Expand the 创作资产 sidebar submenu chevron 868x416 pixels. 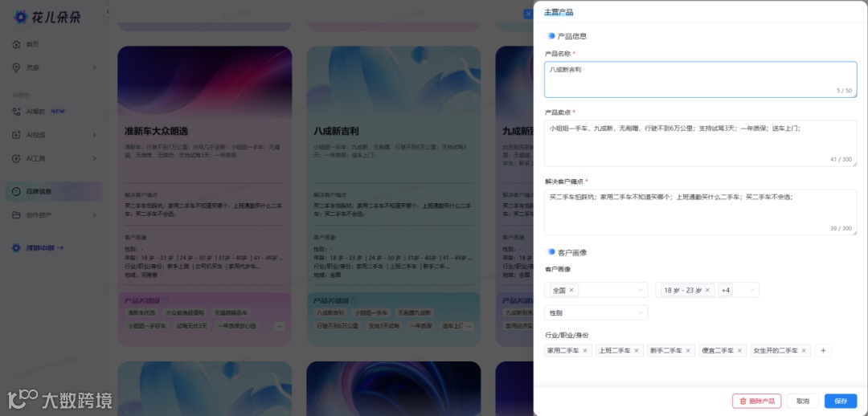[94, 214]
